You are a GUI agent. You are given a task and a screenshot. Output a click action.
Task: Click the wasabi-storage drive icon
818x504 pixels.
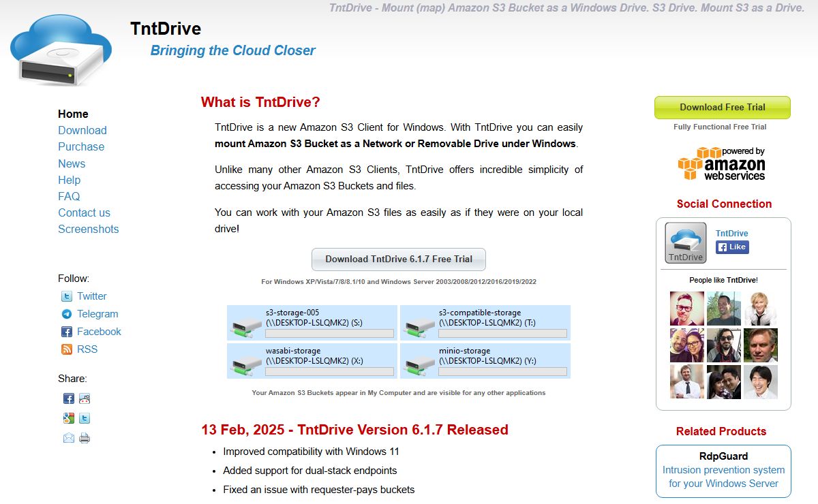tap(246, 364)
